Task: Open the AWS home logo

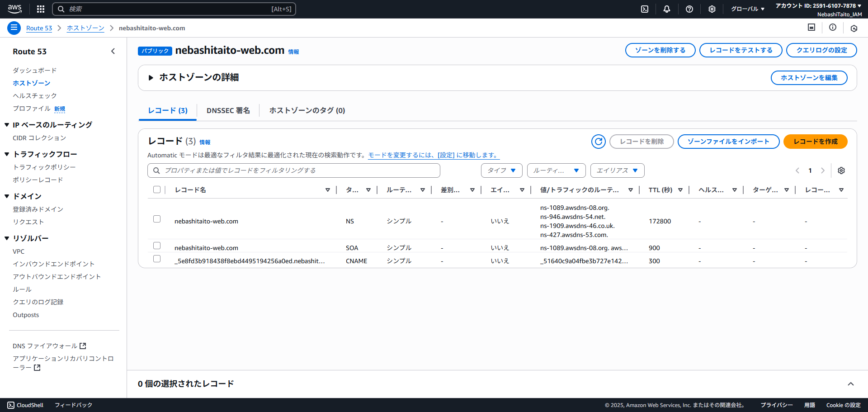Action: click(x=14, y=9)
